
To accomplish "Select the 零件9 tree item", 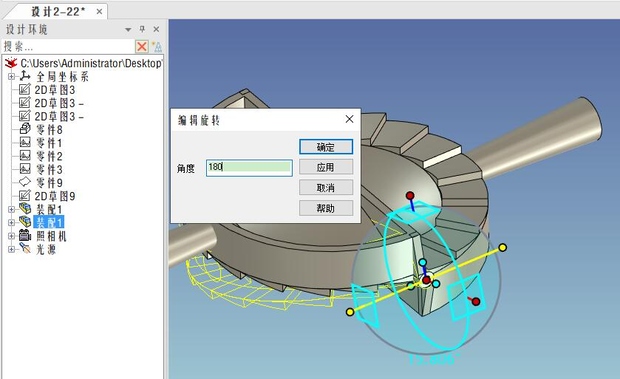I will pos(49,183).
